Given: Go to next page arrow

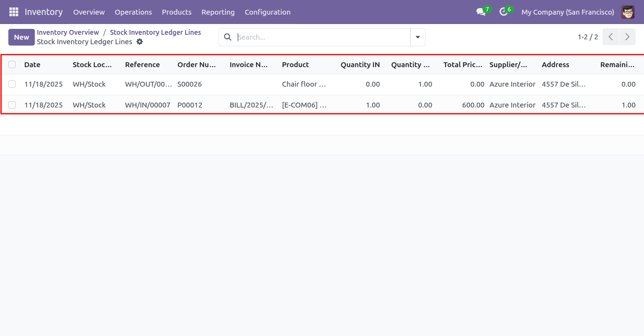Looking at the screenshot, I should pos(627,37).
